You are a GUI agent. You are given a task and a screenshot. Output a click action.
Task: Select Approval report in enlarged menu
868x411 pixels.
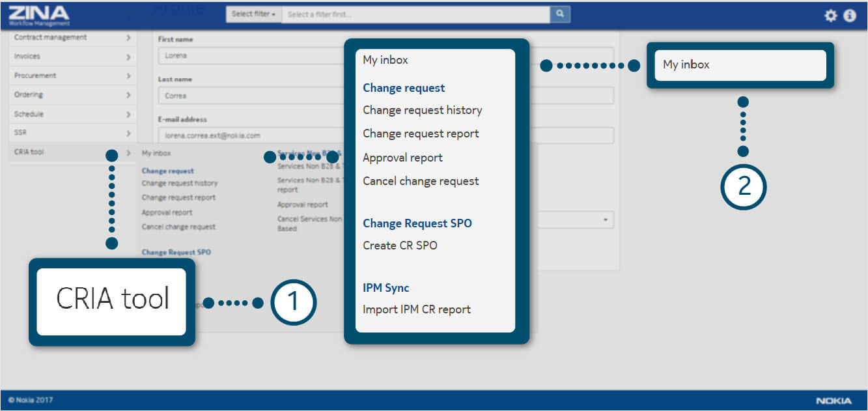(x=402, y=158)
